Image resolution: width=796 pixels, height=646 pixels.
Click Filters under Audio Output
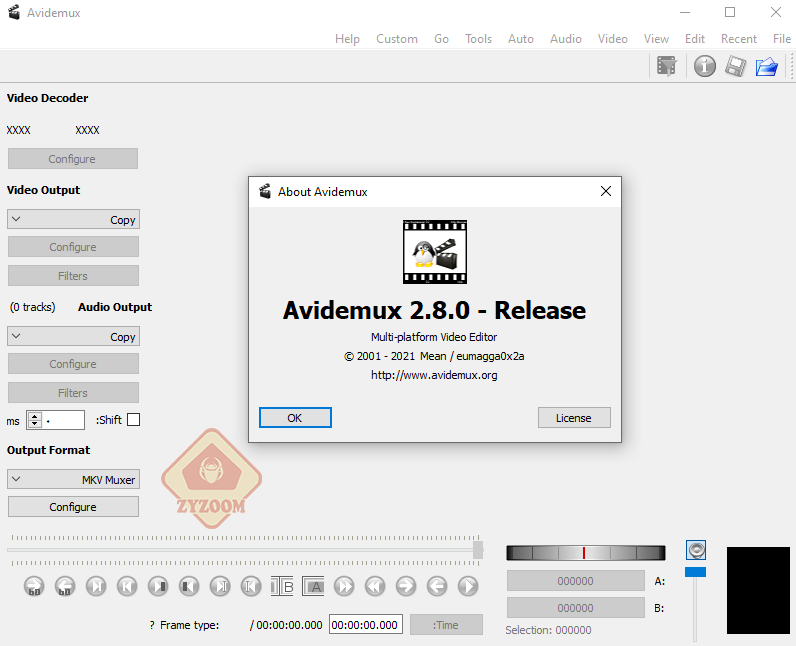point(73,393)
